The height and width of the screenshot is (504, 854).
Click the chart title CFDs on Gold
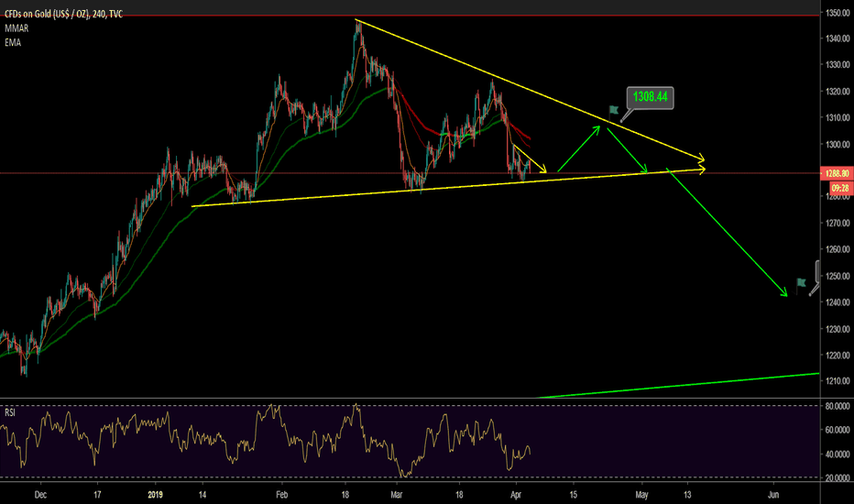[64, 14]
